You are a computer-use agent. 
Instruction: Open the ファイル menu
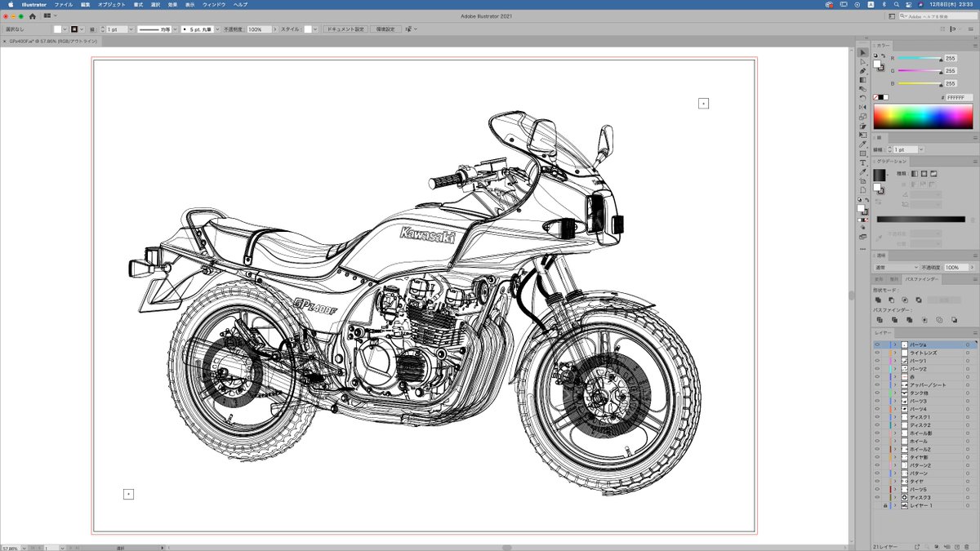(x=64, y=4)
